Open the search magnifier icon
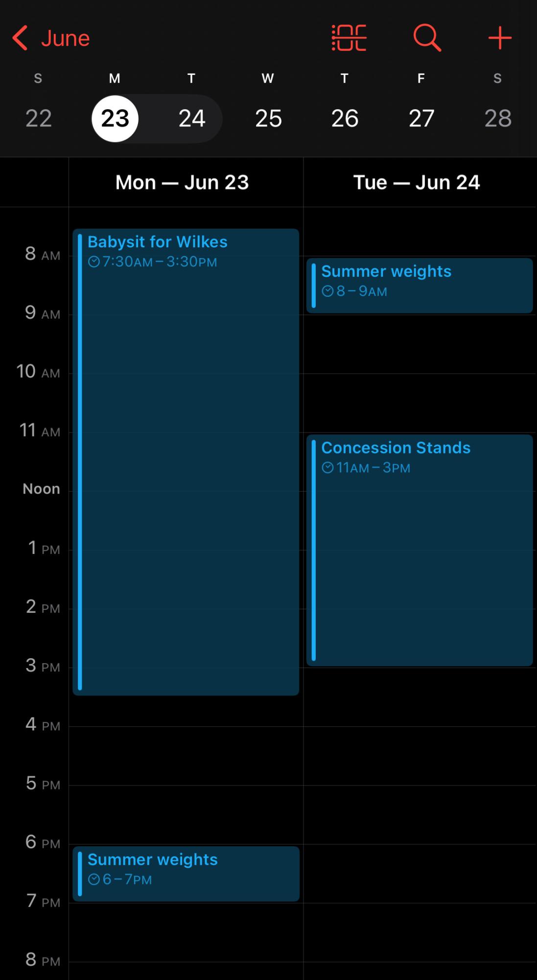The width and height of the screenshot is (537, 980). (427, 38)
